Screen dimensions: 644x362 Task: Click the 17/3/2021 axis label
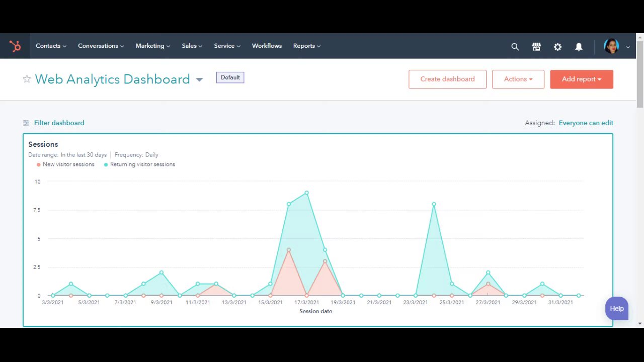pos(306,303)
